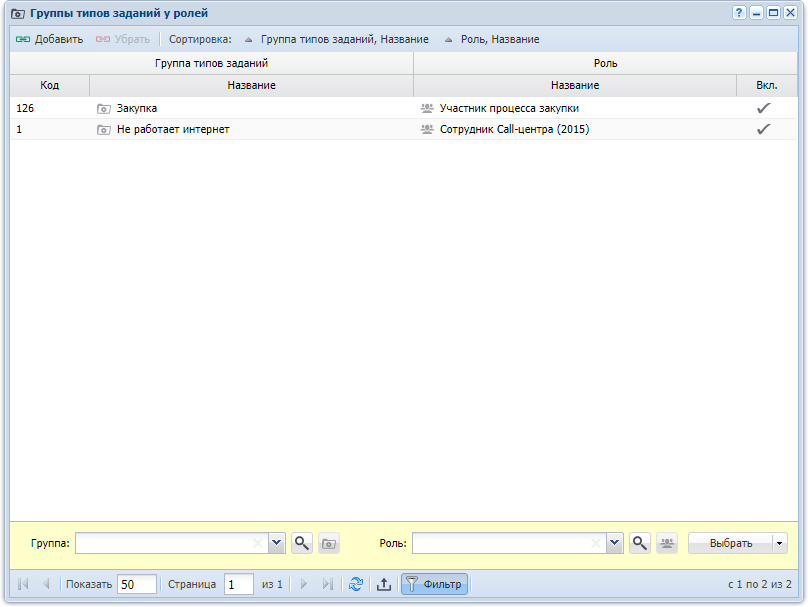Go to the last page
The width and height of the screenshot is (808, 607).
point(328,584)
